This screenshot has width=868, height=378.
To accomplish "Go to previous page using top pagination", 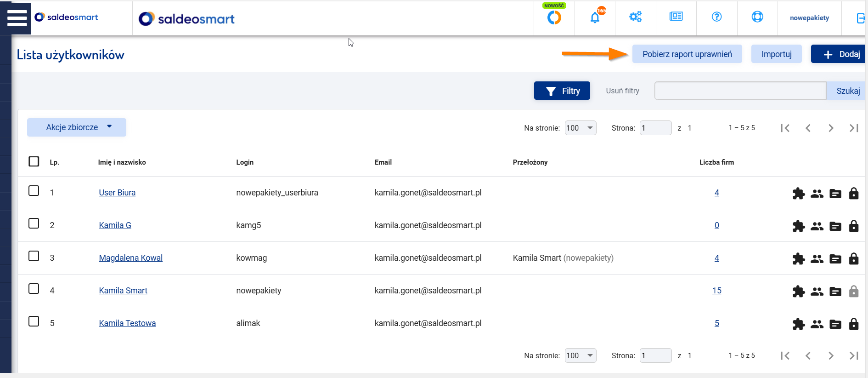I will tap(808, 128).
